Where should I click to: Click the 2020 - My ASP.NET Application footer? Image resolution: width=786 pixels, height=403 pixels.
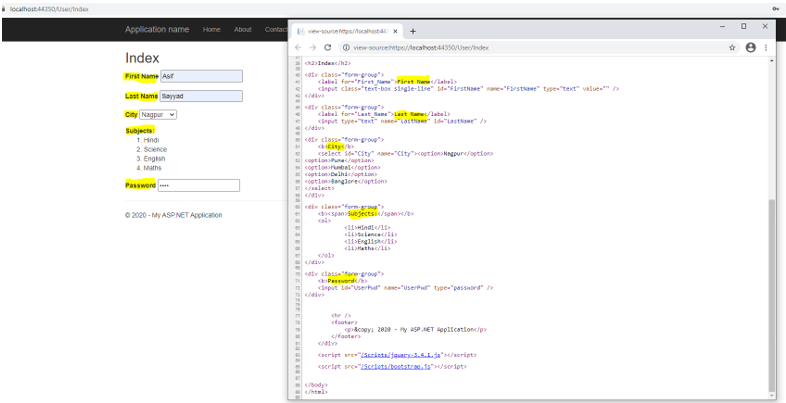pyautogui.click(x=173, y=215)
